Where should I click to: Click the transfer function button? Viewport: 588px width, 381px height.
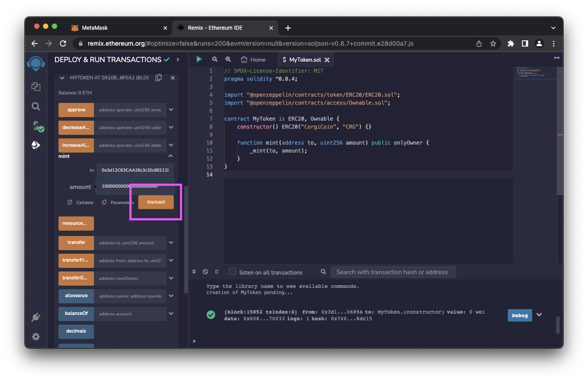click(x=76, y=243)
